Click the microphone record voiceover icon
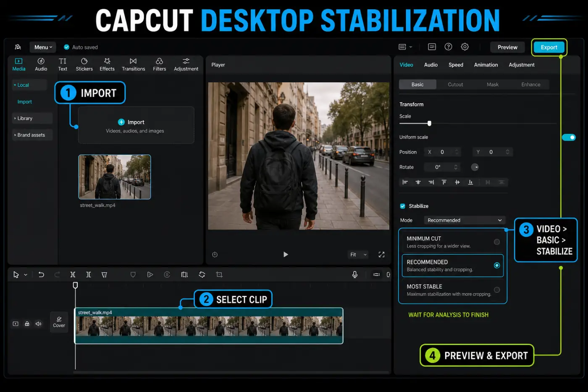Image resolution: width=588 pixels, height=392 pixels. (354, 274)
